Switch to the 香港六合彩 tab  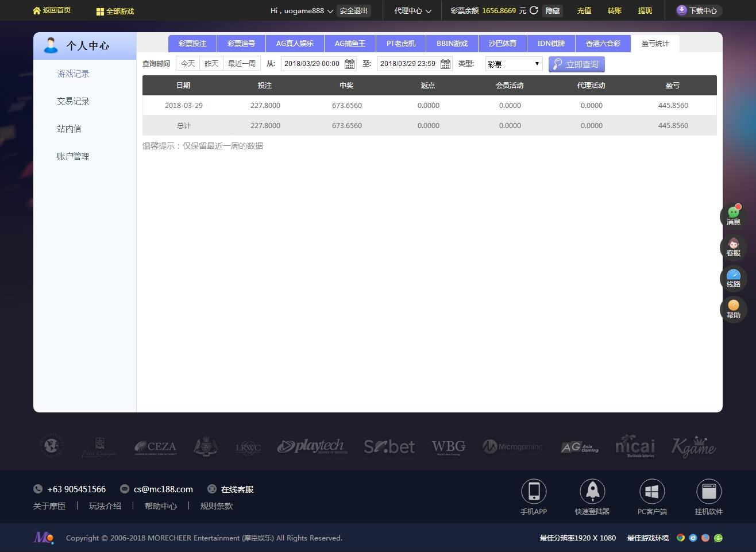[603, 44]
